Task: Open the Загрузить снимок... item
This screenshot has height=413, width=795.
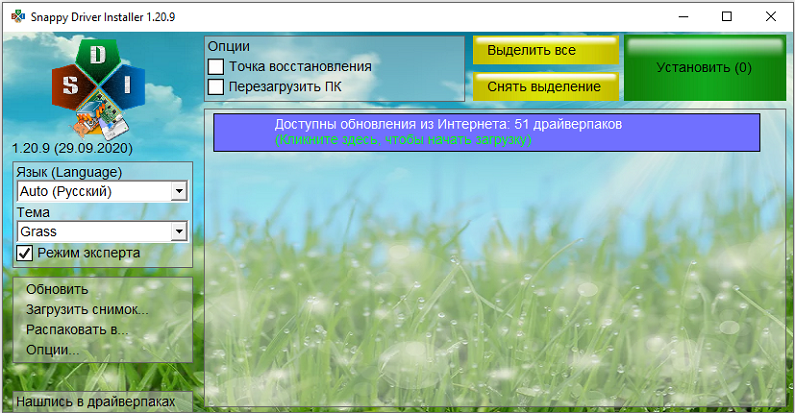Action: pyautogui.click(x=87, y=310)
